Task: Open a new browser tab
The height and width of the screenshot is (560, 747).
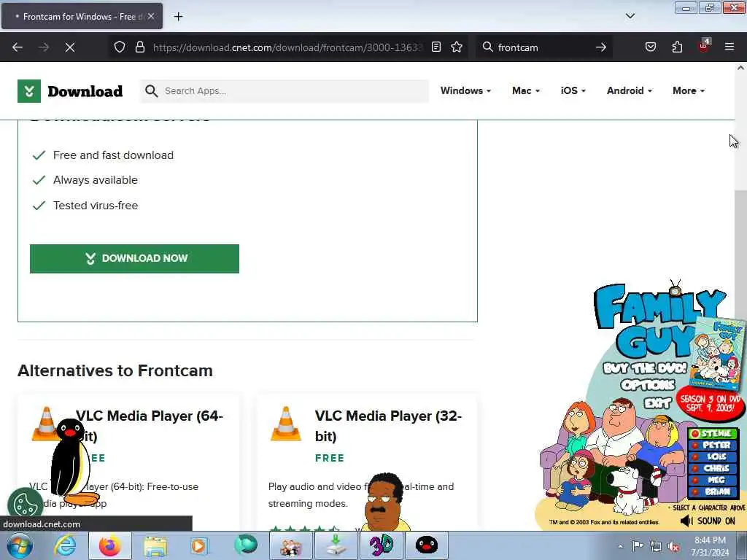Action: coord(178,17)
